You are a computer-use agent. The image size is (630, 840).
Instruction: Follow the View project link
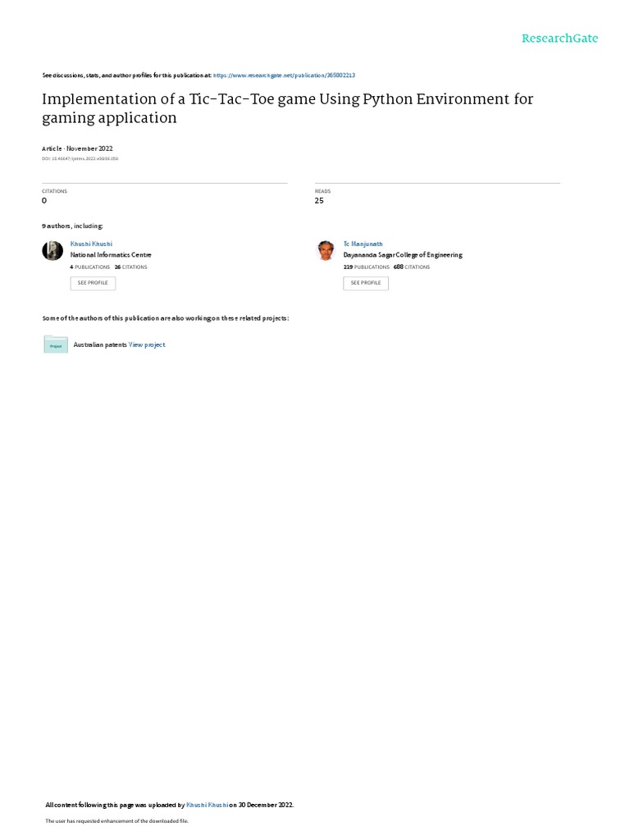tap(147, 345)
